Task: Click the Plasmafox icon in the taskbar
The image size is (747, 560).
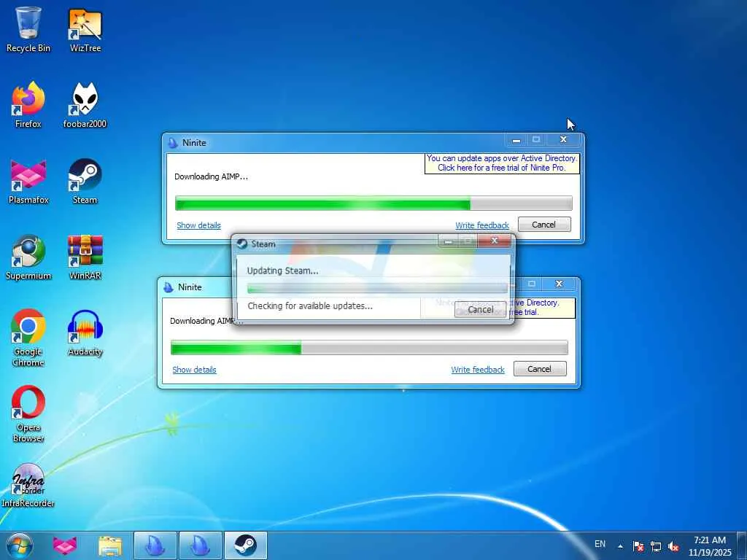Action: click(65, 545)
